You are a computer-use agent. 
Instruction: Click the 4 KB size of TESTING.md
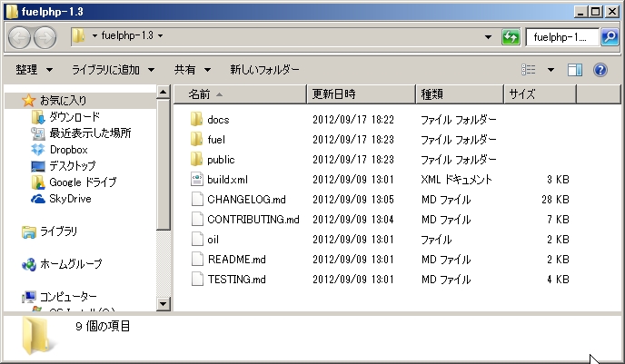(x=558, y=279)
